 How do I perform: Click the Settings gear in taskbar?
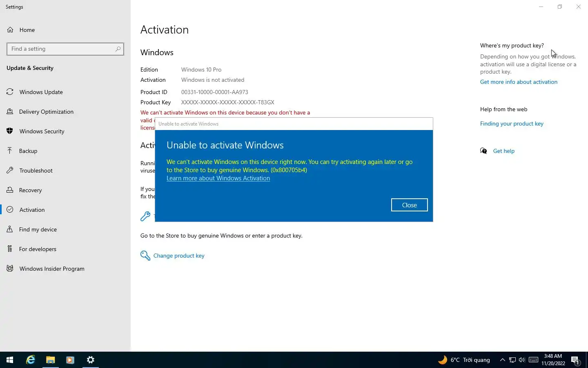[91, 360]
